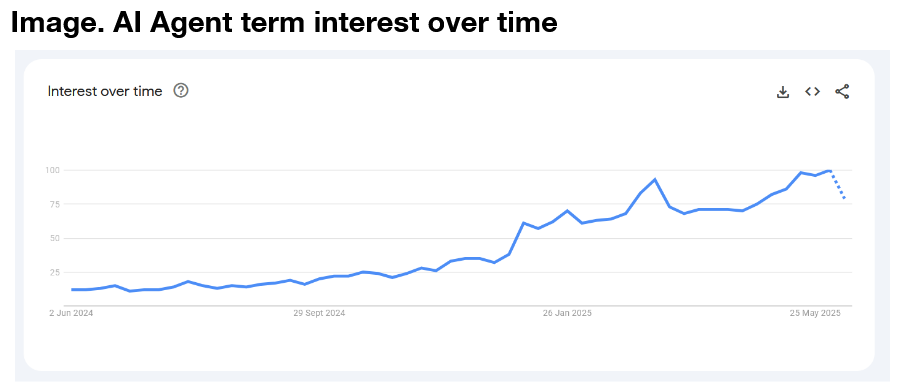Select the 29 Sept 2024 axis label
The image size is (898, 391).
[319, 314]
